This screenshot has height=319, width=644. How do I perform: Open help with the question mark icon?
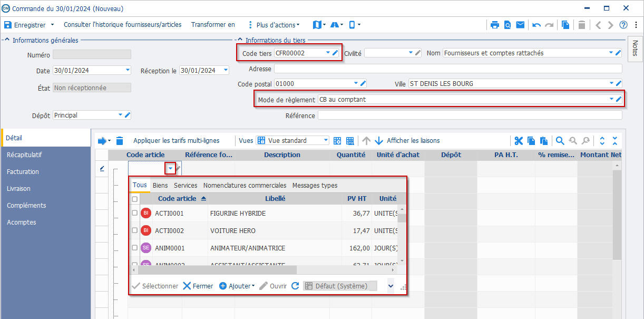[x=623, y=25]
